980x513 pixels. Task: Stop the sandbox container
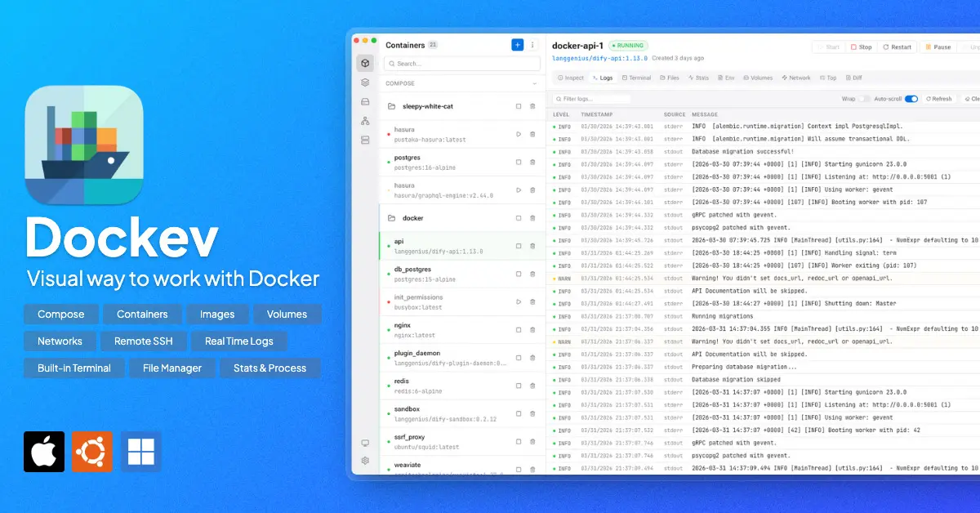coord(519,413)
